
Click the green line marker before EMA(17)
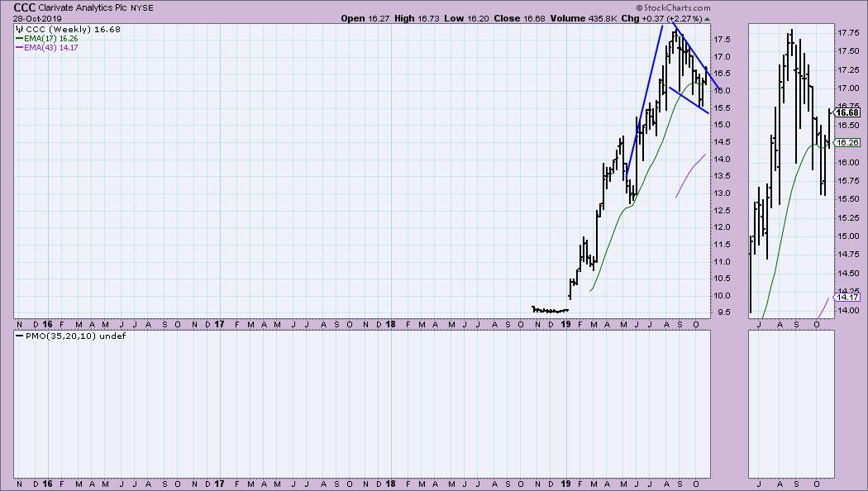(x=19, y=40)
